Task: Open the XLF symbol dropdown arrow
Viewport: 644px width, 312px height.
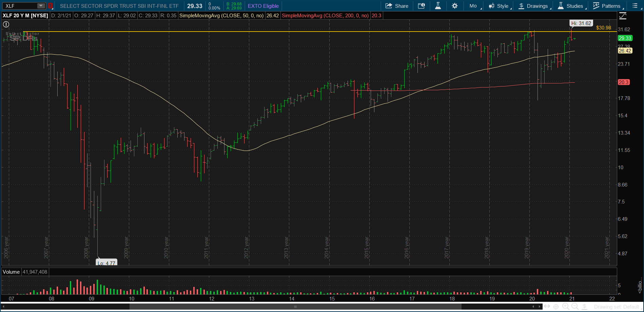Action: click(41, 6)
